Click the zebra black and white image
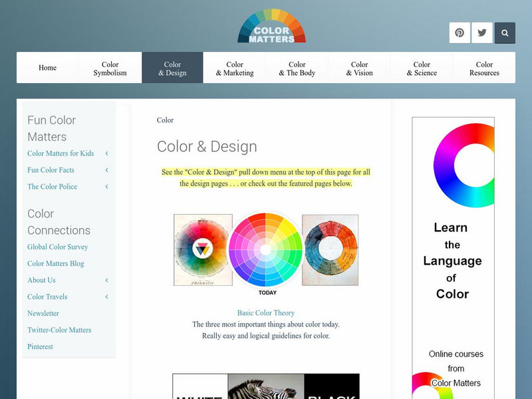The image size is (532, 399). tap(266, 386)
